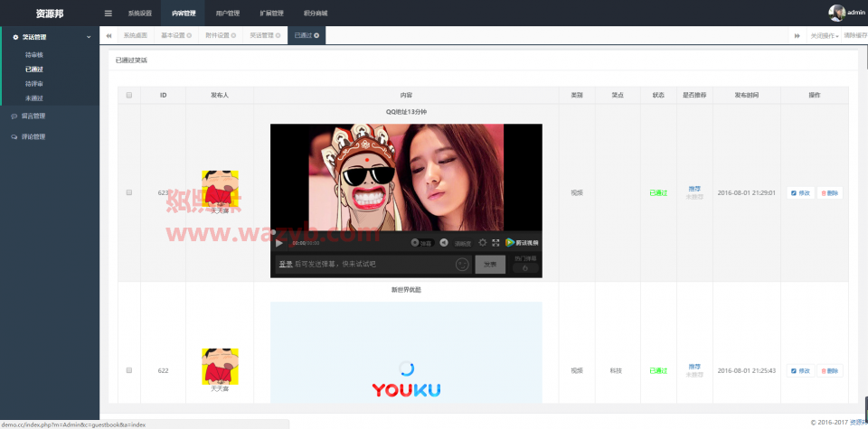Click the 内容 column header
The image size is (868, 429).
406,95
